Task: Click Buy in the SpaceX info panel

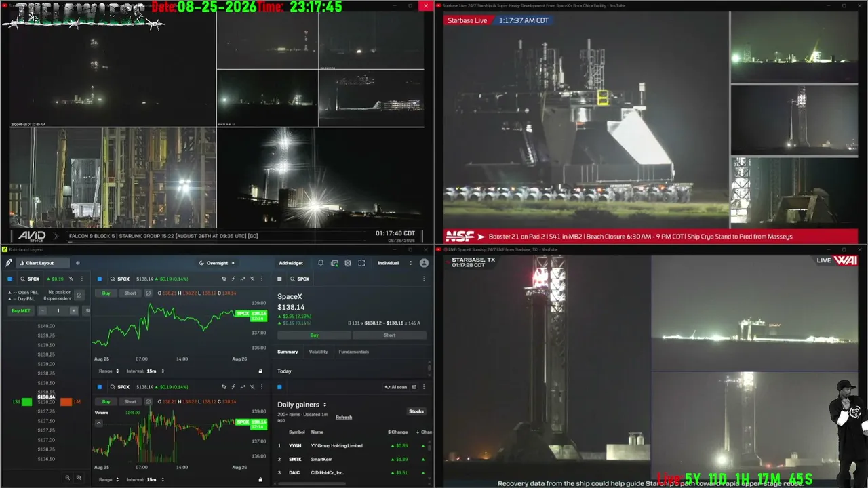Action: [314, 335]
